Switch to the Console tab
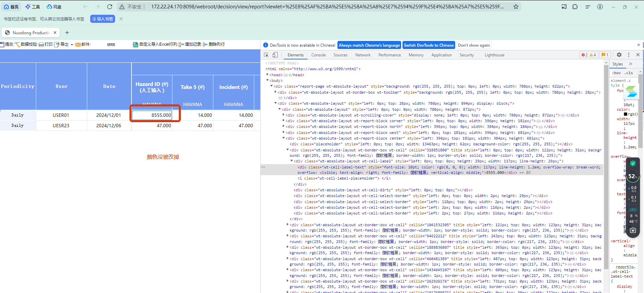Image resolution: width=644 pixels, height=293 pixels. pyautogui.click(x=318, y=55)
